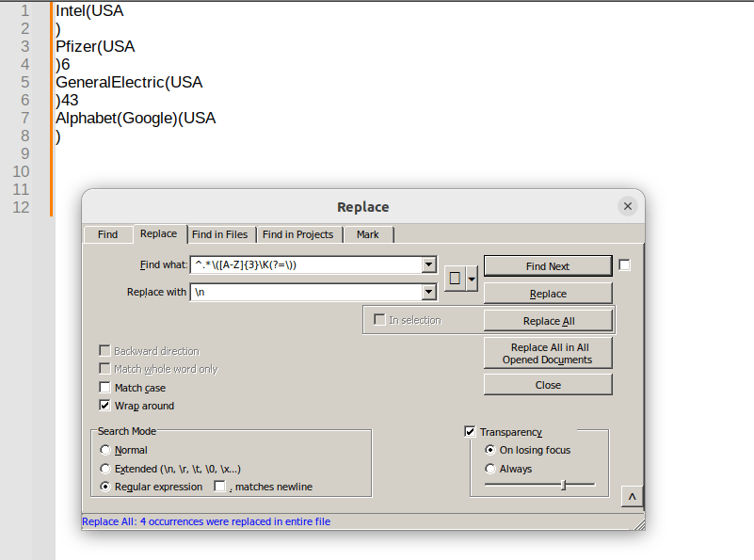Click the Replace All status message
Image resolution: width=754 pixels, height=560 pixels.
(x=206, y=521)
